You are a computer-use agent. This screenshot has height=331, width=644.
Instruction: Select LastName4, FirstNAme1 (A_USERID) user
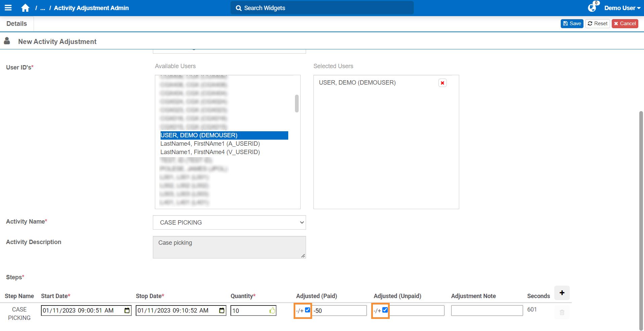210,144
